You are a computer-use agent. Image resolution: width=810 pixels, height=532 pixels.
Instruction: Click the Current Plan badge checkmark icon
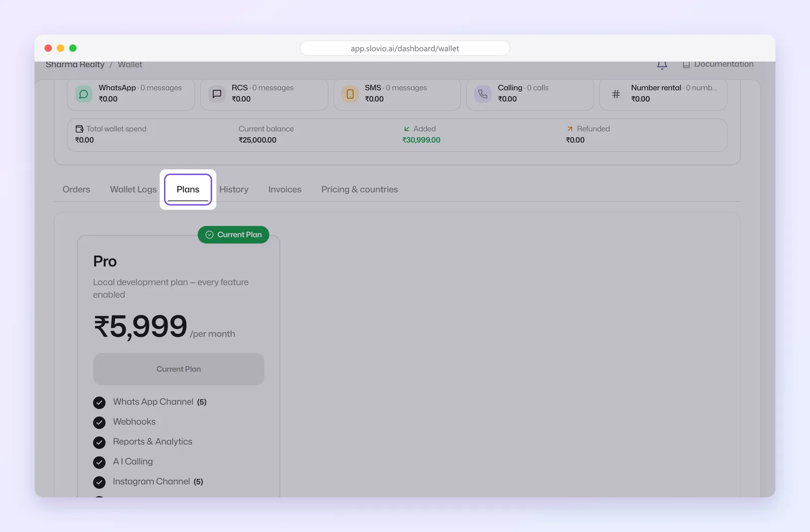pos(209,234)
